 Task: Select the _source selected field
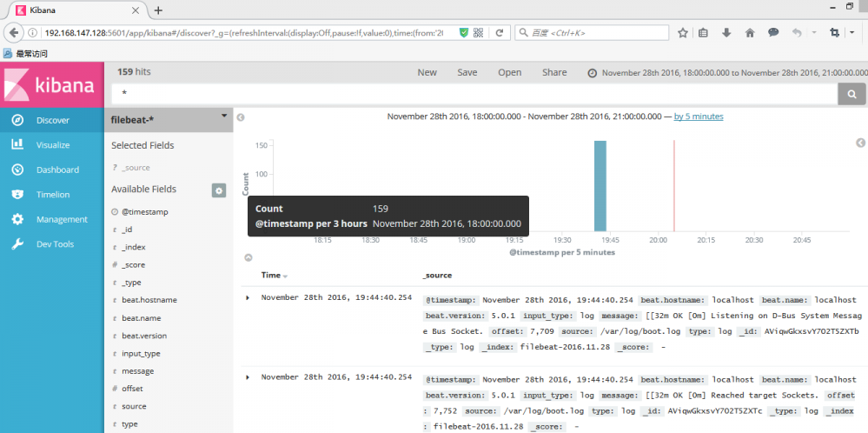pos(136,168)
